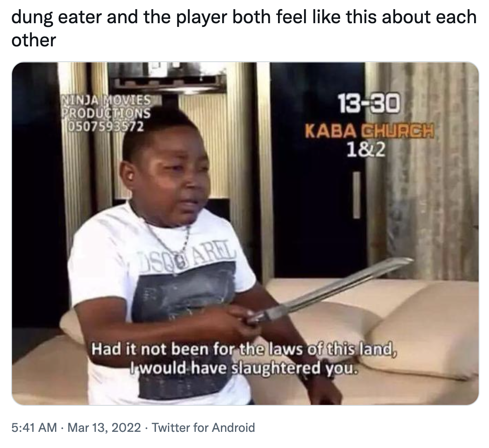Open the embedded meme image
The image size is (489, 448).
pyautogui.click(x=245, y=234)
